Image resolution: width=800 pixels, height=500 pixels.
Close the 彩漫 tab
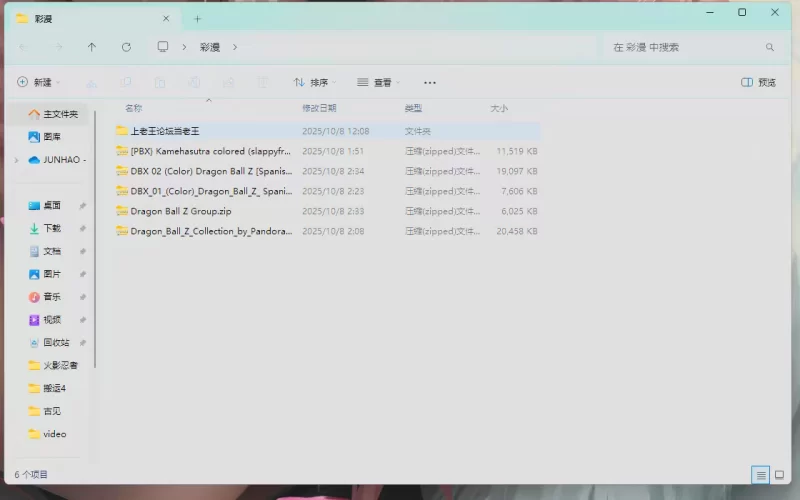(166, 19)
